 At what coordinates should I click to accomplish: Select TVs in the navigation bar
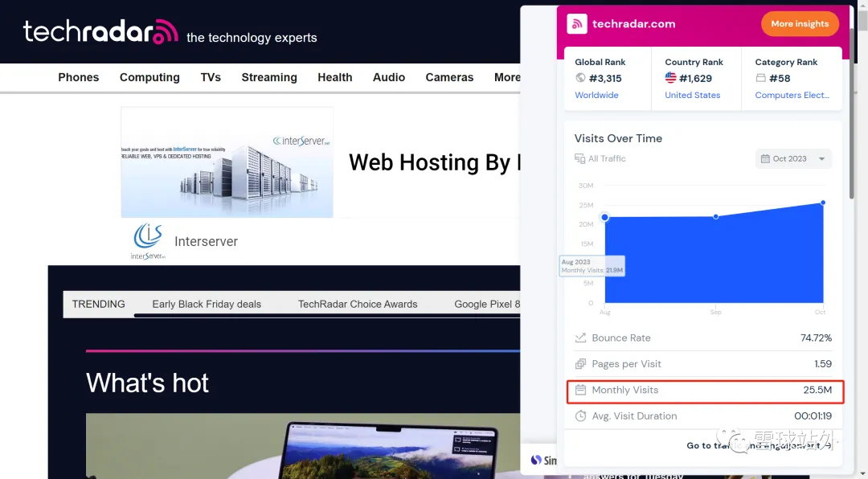(211, 77)
